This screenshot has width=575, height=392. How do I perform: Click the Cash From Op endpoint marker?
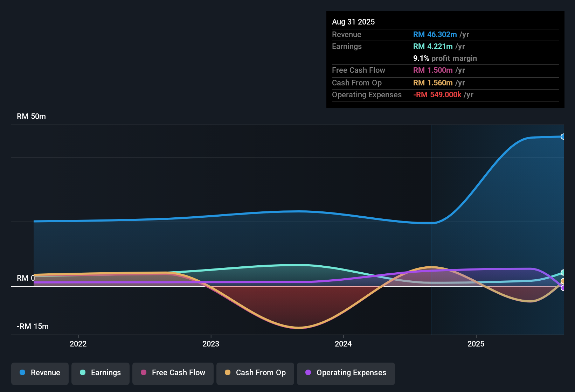coord(563,281)
